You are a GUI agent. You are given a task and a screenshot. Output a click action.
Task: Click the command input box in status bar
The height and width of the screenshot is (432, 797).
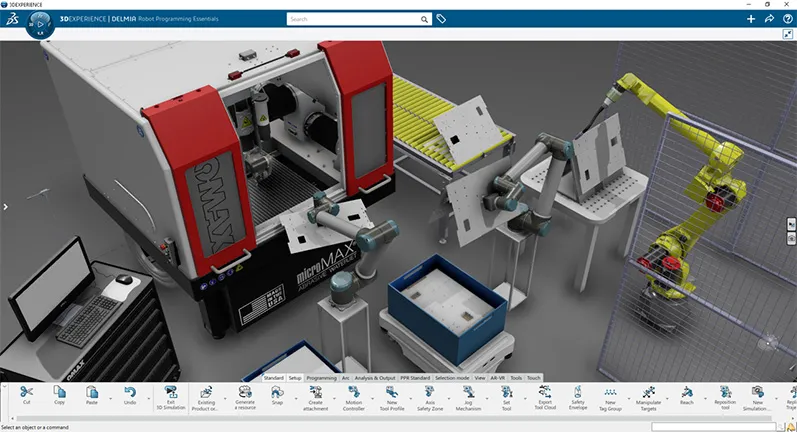(714, 427)
